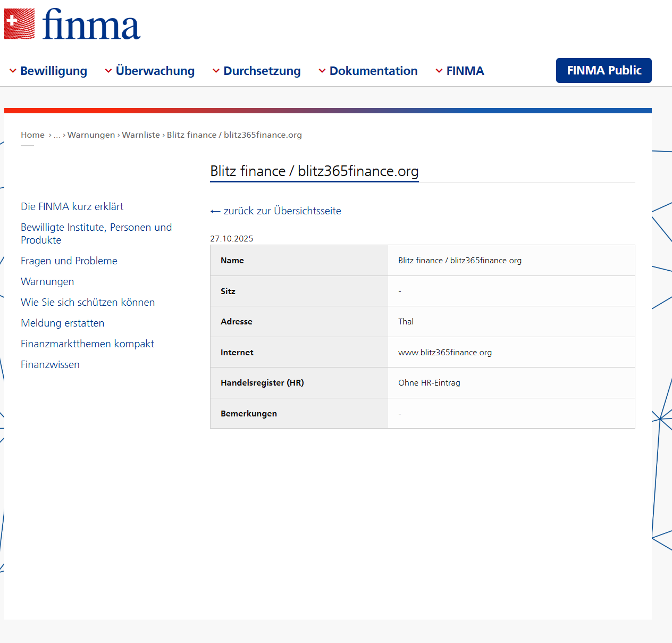Image resolution: width=672 pixels, height=643 pixels.
Task: Expand the Bewilligung menu chevron
Action: tap(13, 71)
